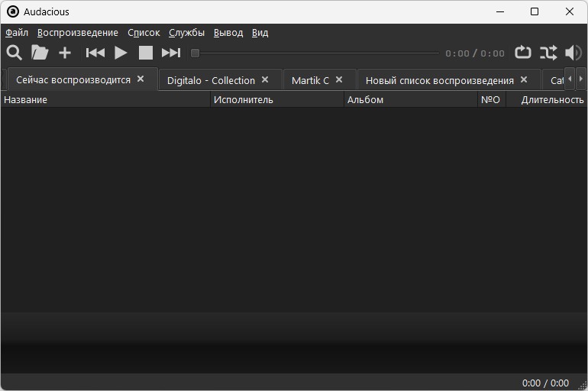Close the Новый список воспроизведения tab
This screenshot has height=391, width=588.
(525, 80)
